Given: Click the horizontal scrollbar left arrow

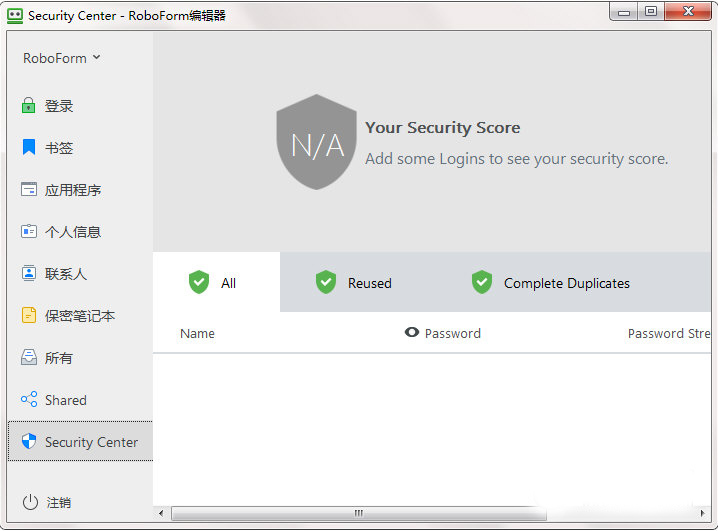Looking at the screenshot, I should pos(161,513).
